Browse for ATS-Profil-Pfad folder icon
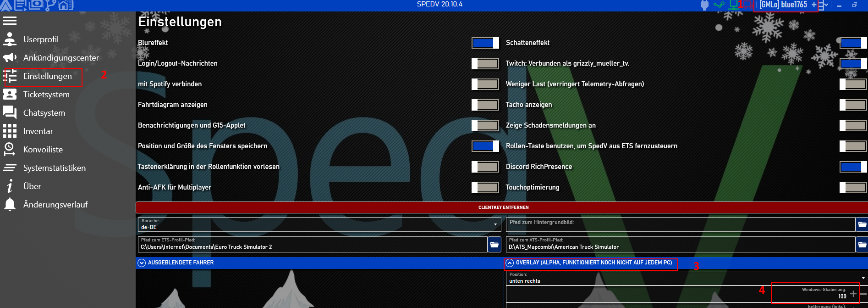The height and width of the screenshot is (308, 868). (x=862, y=245)
